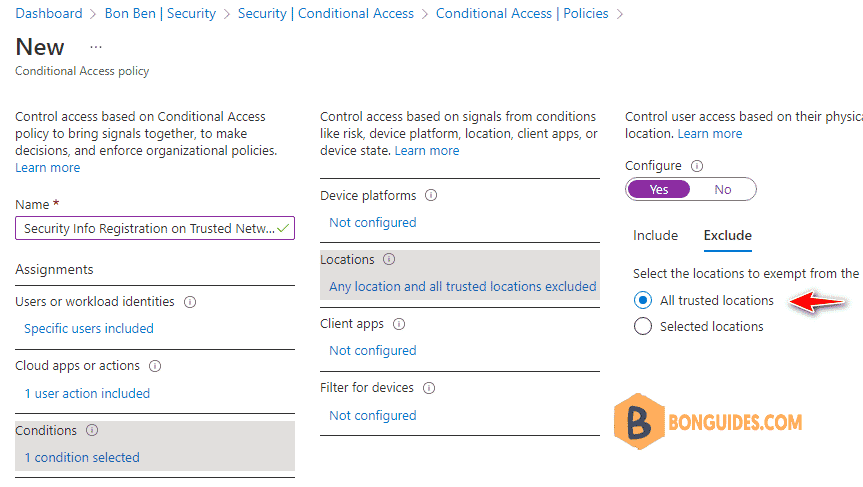Click the info icon beside Locations
863x487 pixels.
tap(389, 259)
